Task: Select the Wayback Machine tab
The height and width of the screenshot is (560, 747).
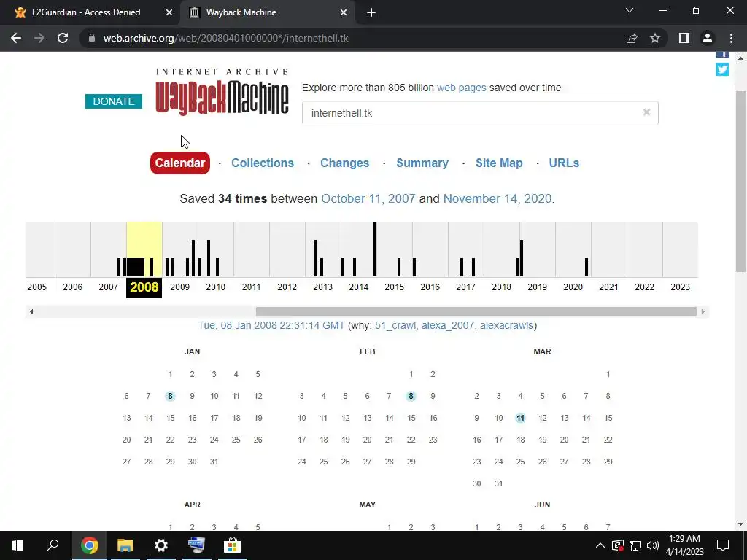Action: (x=268, y=12)
